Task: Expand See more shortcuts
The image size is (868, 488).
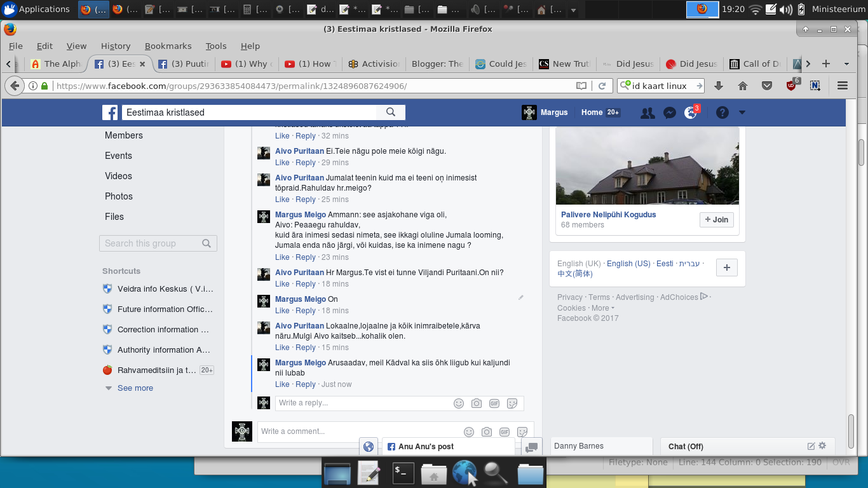Action: pos(135,388)
